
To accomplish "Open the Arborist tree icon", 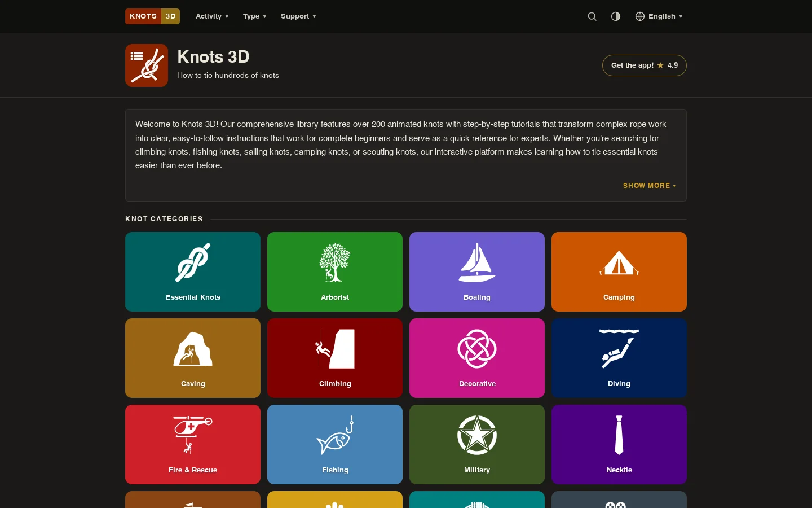I will pyautogui.click(x=335, y=262).
